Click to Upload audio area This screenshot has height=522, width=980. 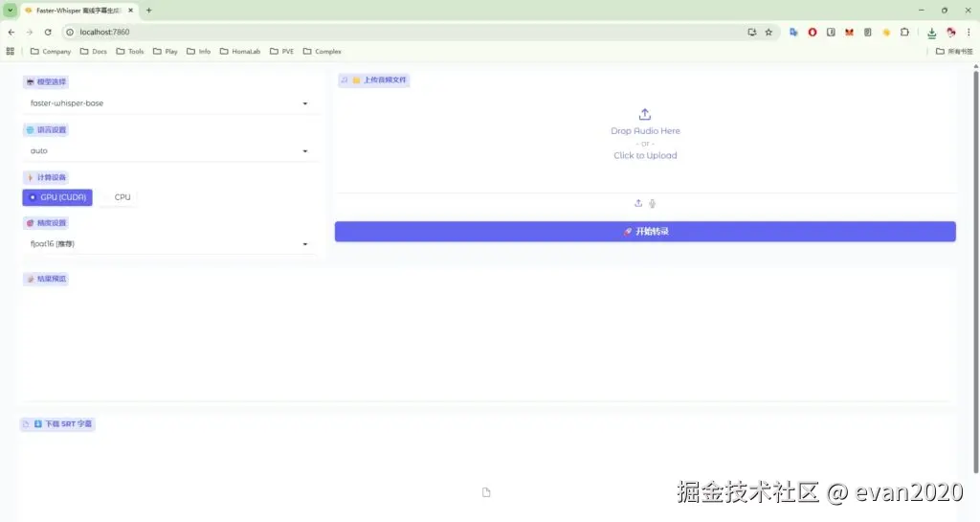click(645, 156)
